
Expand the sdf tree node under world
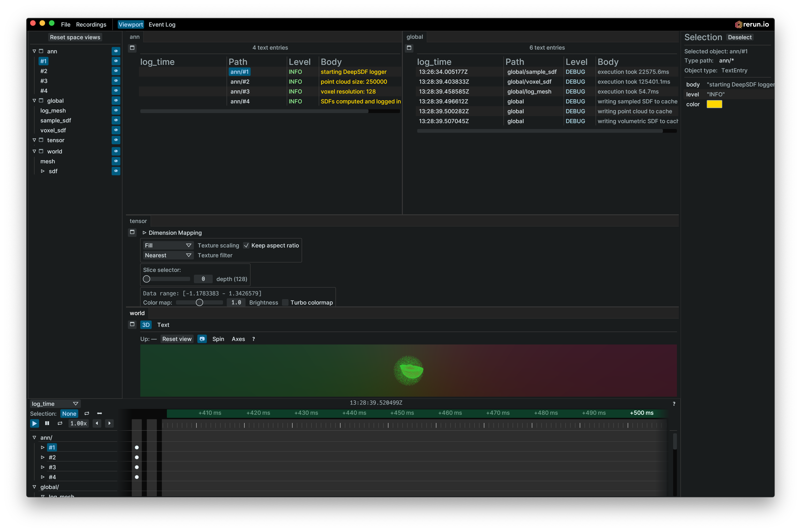coord(43,171)
